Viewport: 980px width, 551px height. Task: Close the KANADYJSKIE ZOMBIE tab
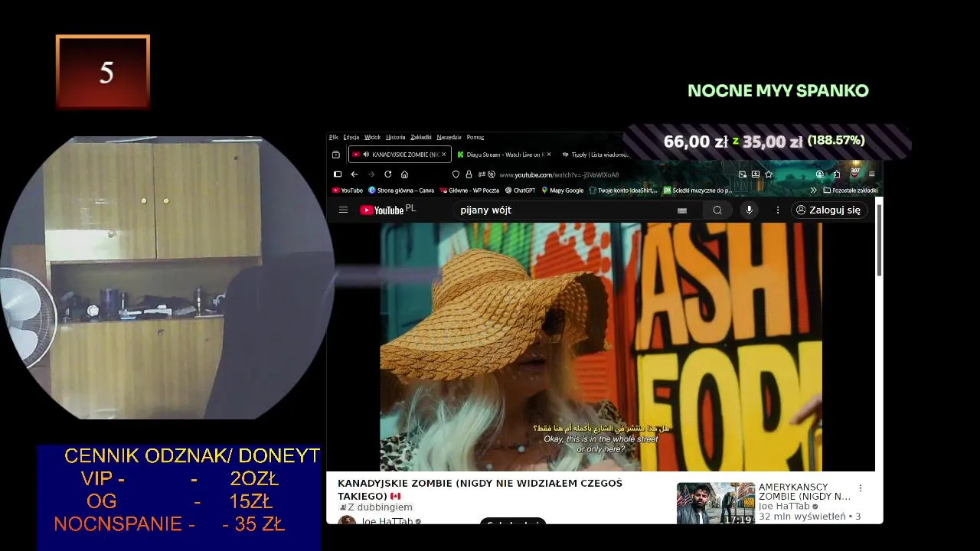(x=443, y=155)
